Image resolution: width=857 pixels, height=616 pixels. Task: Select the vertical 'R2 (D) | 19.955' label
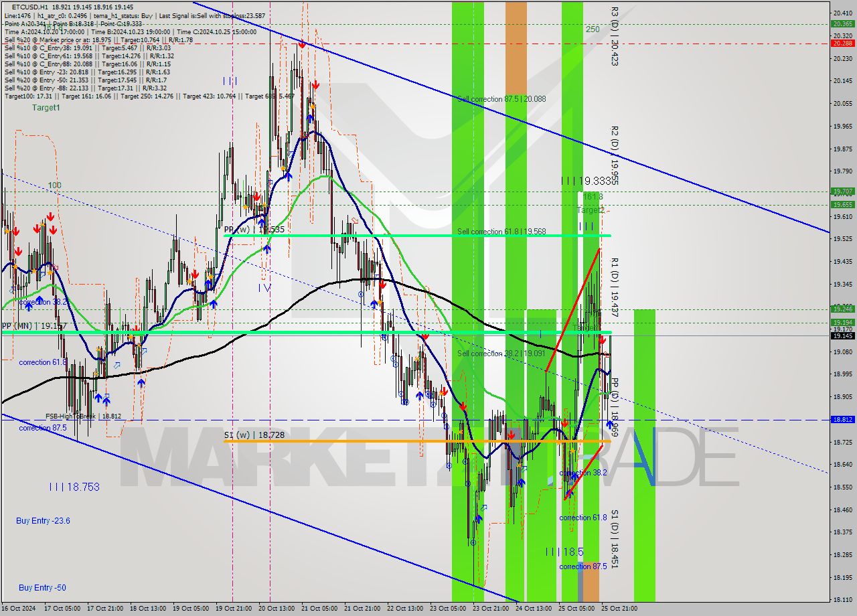pos(614,155)
